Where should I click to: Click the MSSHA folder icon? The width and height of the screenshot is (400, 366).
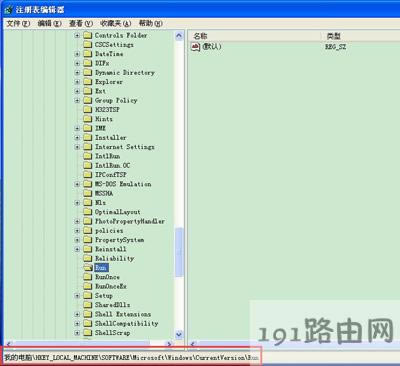(x=88, y=193)
